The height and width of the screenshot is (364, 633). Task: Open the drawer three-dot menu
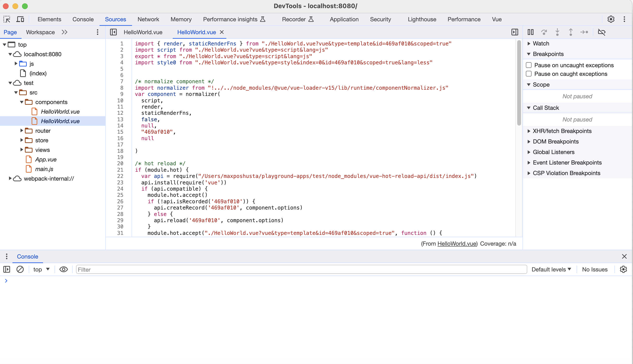pyautogui.click(x=7, y=256)
